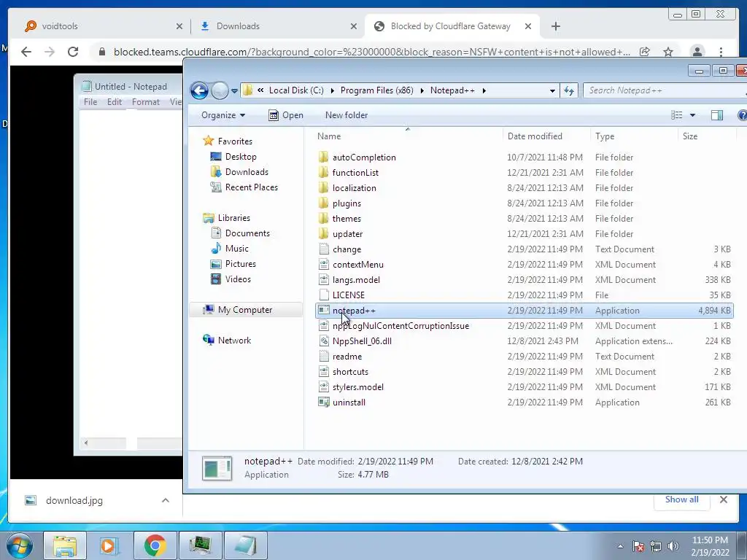
Task: Open Chrome from the taskbar
Action: [x=155, y=545]
